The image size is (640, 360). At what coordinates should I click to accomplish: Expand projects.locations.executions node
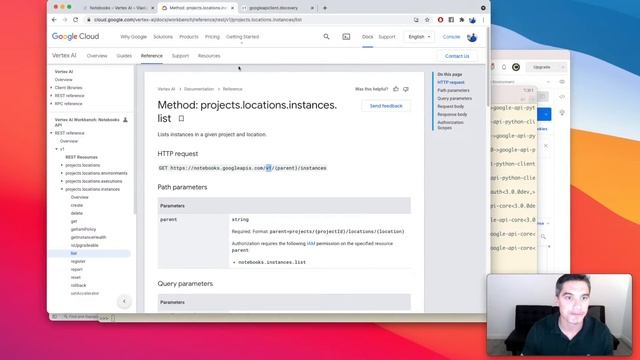[62, 181]
